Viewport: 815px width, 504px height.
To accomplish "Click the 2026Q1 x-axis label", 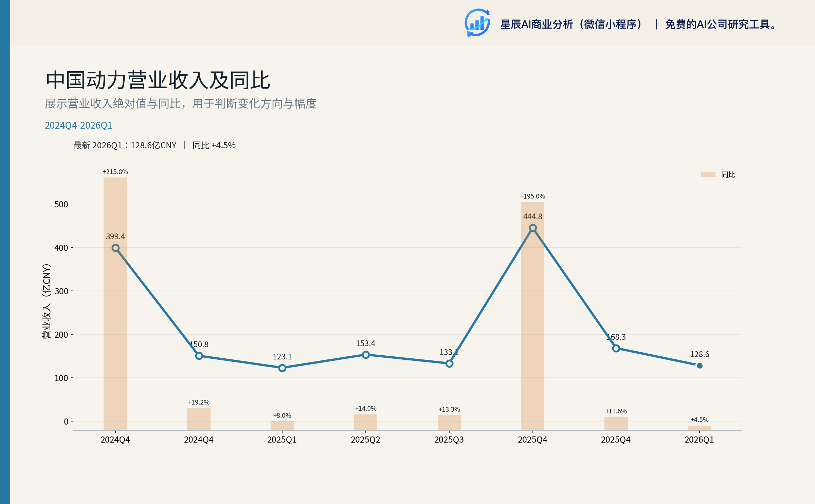I will [700, 440].
